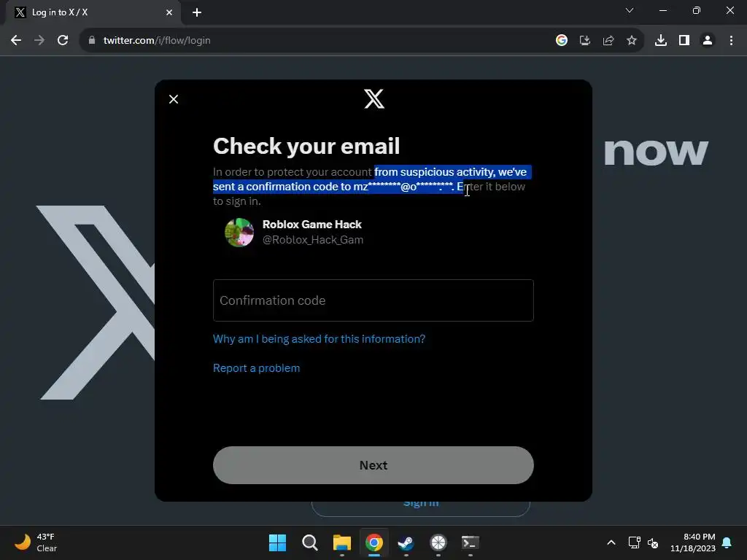Open the Windows Start menu

277,542
